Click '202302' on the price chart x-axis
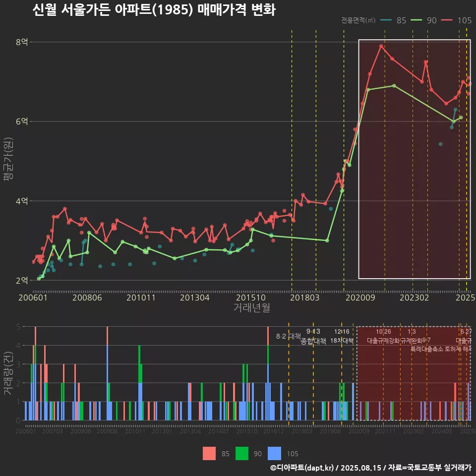Viewport: 476px width, 476px height. click(415, 297)
